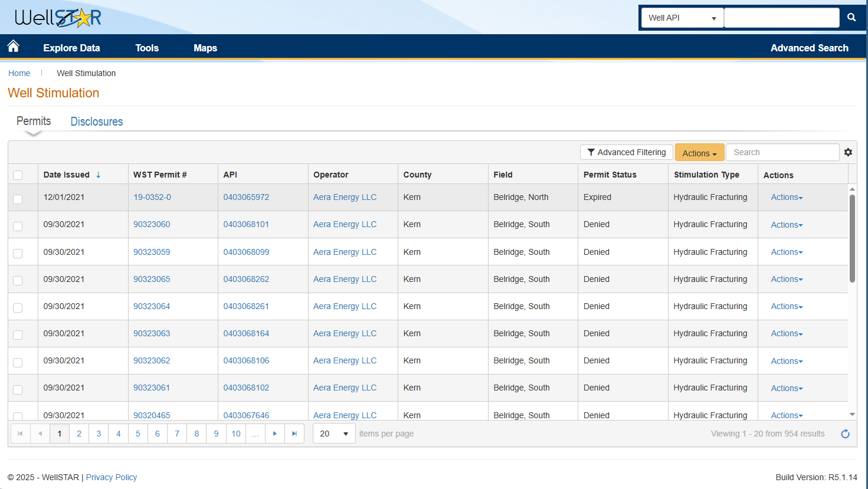The height and width of the screenshot is (489, 868).
Task: Check the row for permit 19-0352-0
Action: click(18, 199)
